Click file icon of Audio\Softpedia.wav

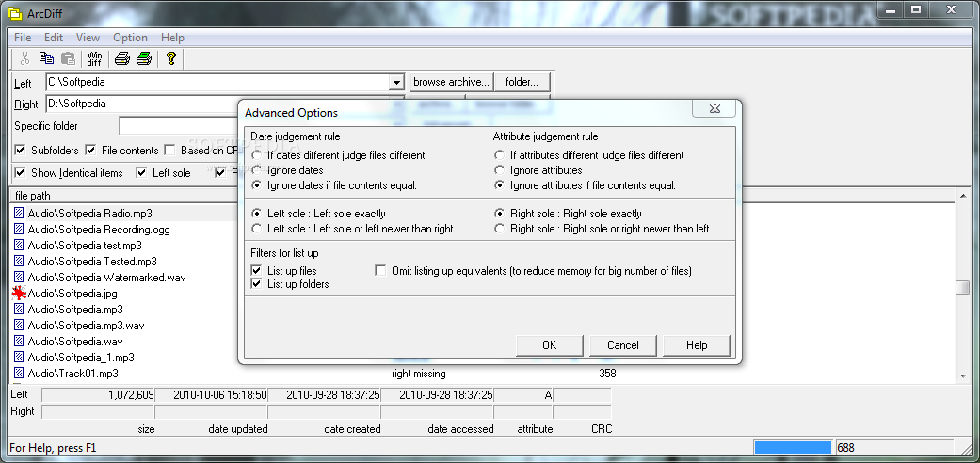[x=19, y=342]
